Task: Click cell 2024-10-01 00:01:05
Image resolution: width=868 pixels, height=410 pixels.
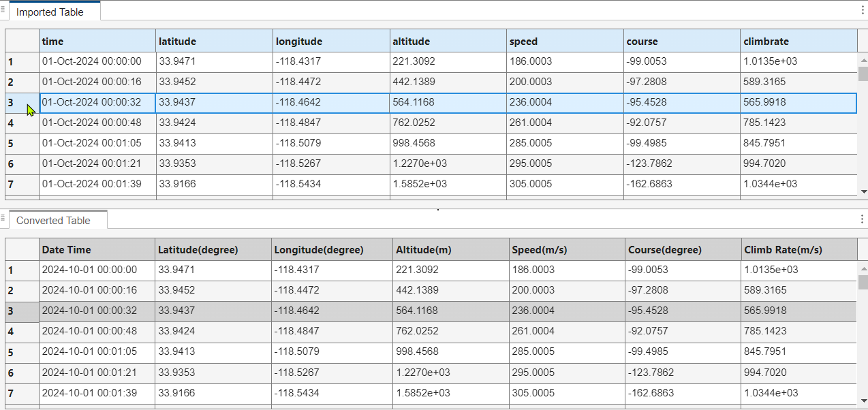Action: pyautogui.click(x=97, y=353)
